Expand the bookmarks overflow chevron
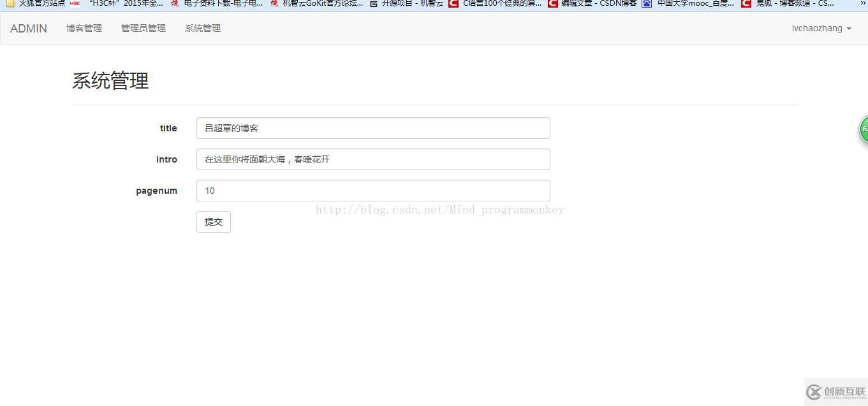 (861, 3)
